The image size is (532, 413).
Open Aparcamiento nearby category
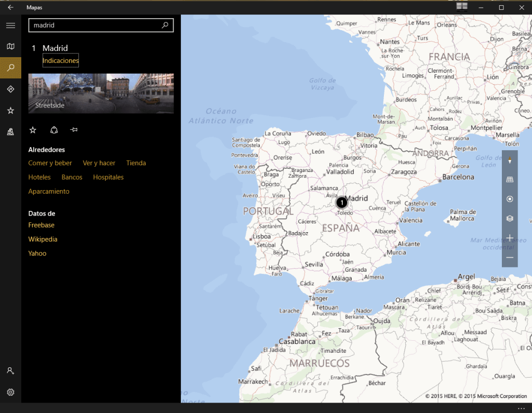click(x=48, y=191)
